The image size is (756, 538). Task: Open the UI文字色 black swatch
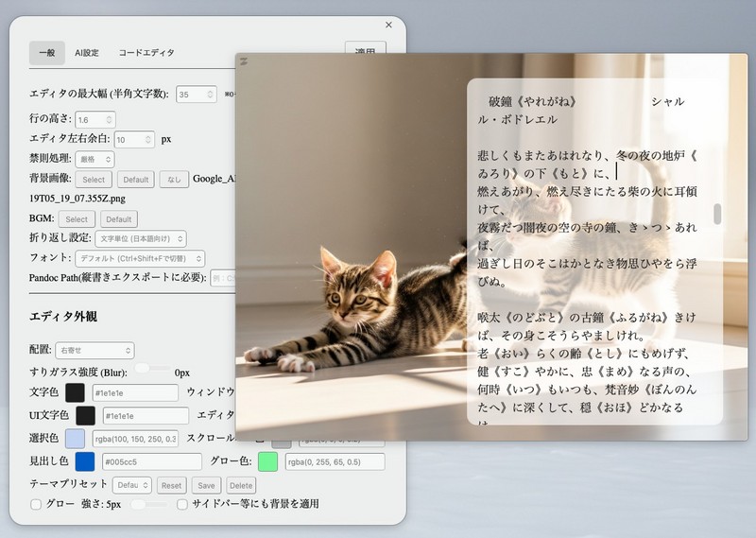coord(85,415)
